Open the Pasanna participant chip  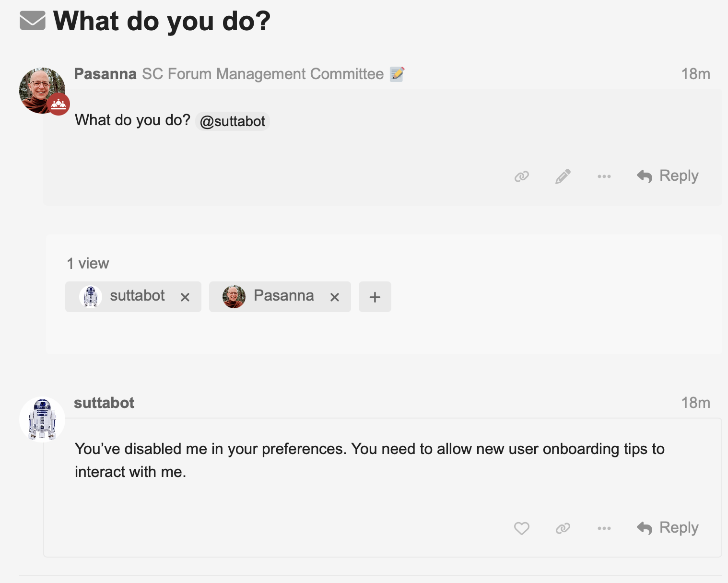[273, 296]
